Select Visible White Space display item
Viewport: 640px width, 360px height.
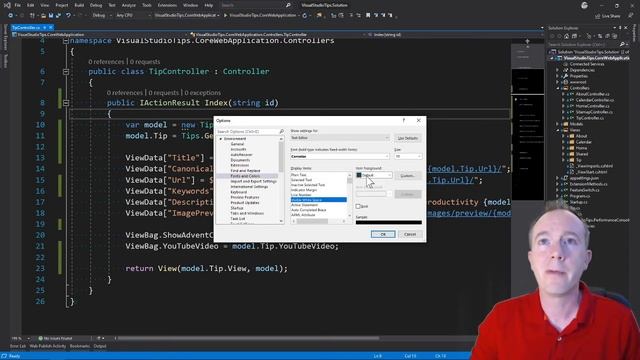[x=318, y=200]
